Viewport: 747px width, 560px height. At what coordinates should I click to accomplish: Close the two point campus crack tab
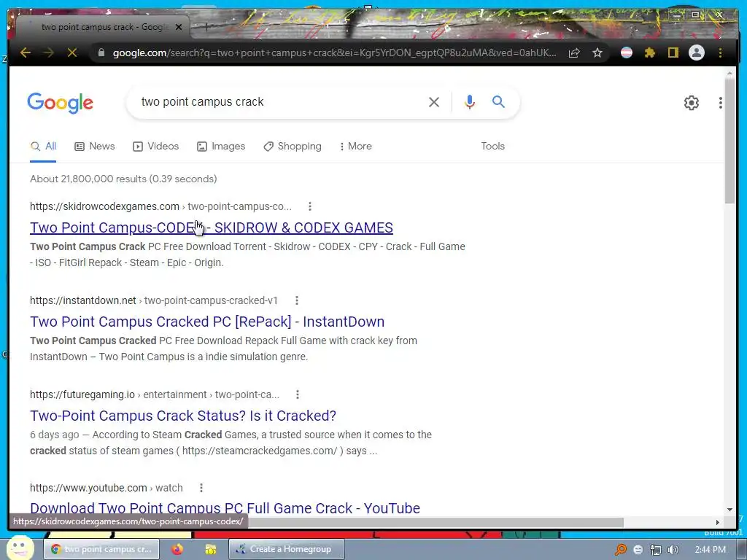pos(179,27)
